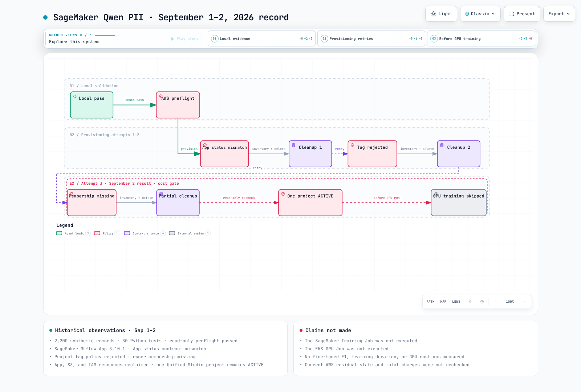
Task: Click the Claims not made heading
Action: (x=328, y=330)
